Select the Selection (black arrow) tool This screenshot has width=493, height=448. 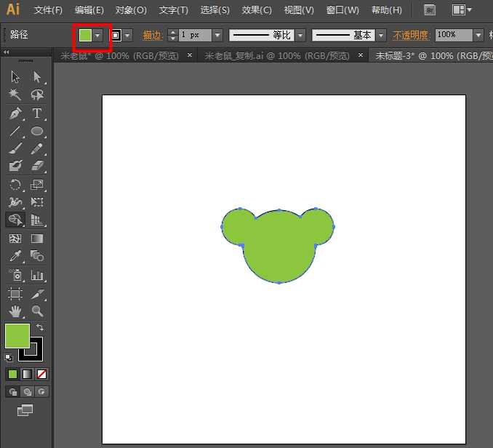pyautogui.click(x=15, y=76)
